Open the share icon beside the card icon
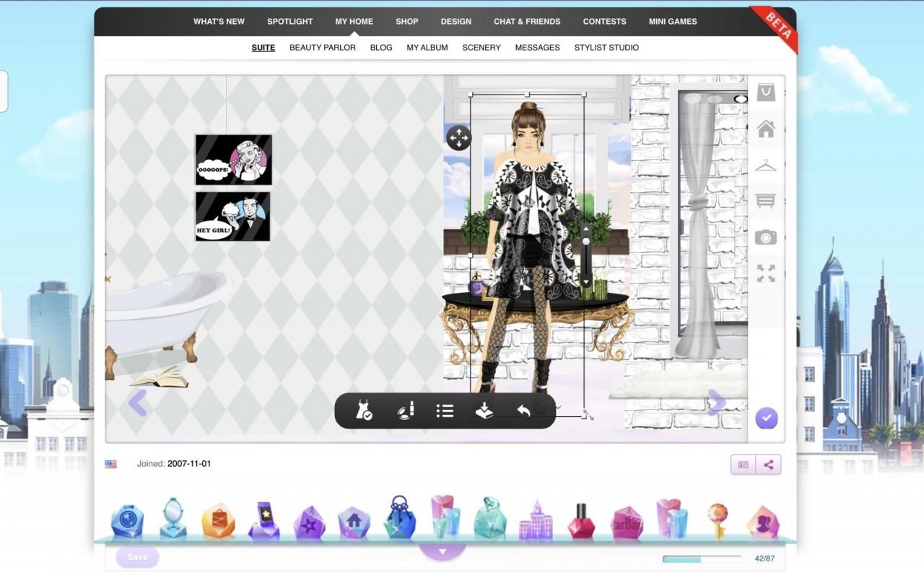This screenshot has width=924, height=575. pos(768,464)
